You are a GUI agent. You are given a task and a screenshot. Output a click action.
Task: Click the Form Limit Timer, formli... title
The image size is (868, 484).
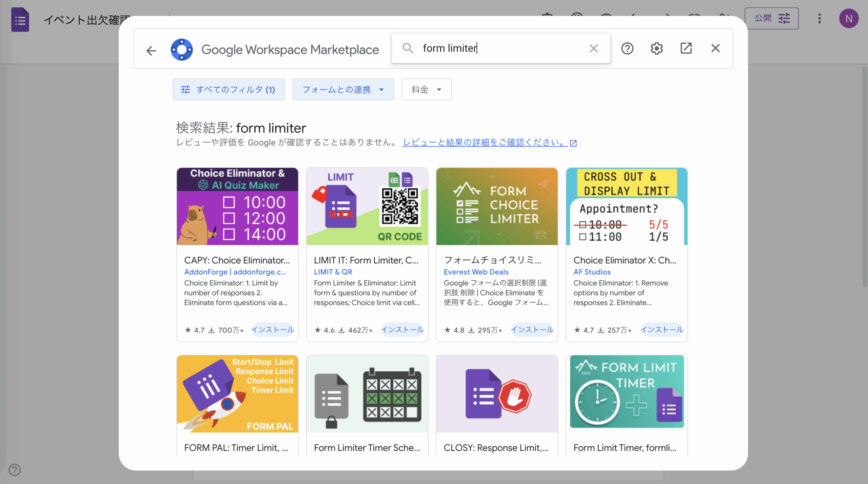point(625,448)
